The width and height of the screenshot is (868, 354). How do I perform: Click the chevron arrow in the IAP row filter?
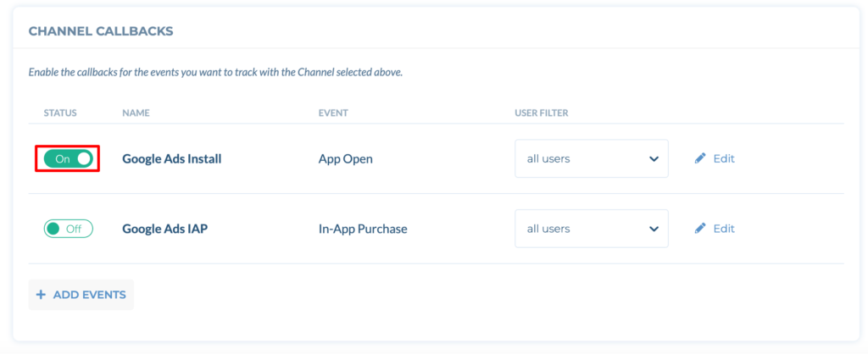coord(654,229)
